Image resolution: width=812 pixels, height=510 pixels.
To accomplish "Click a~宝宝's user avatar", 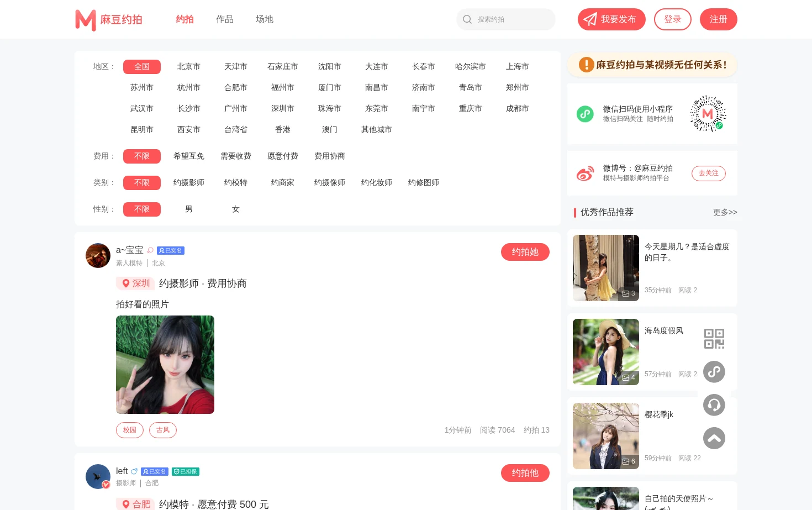I will 98,255.
